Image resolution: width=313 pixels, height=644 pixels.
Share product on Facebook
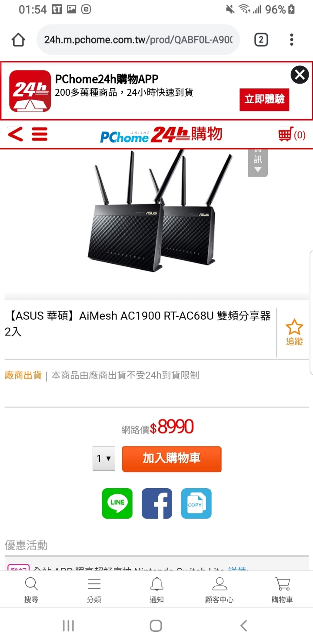click(x=157, y=503)
